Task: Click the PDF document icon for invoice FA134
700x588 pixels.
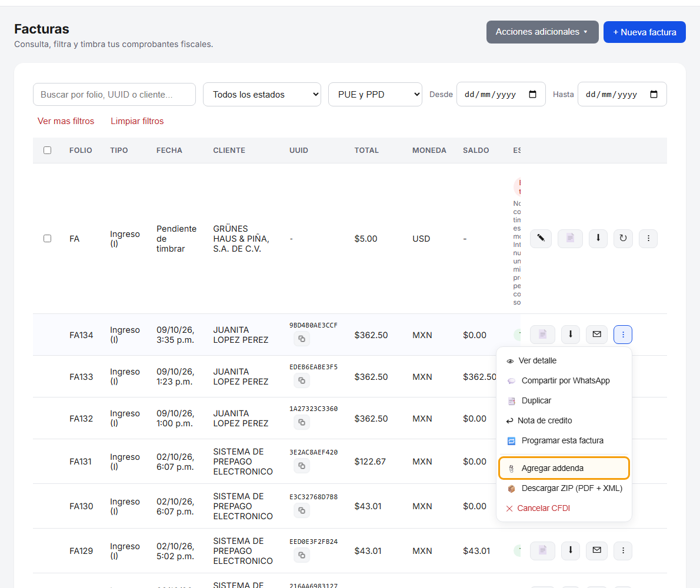Action: coord(542,334)
